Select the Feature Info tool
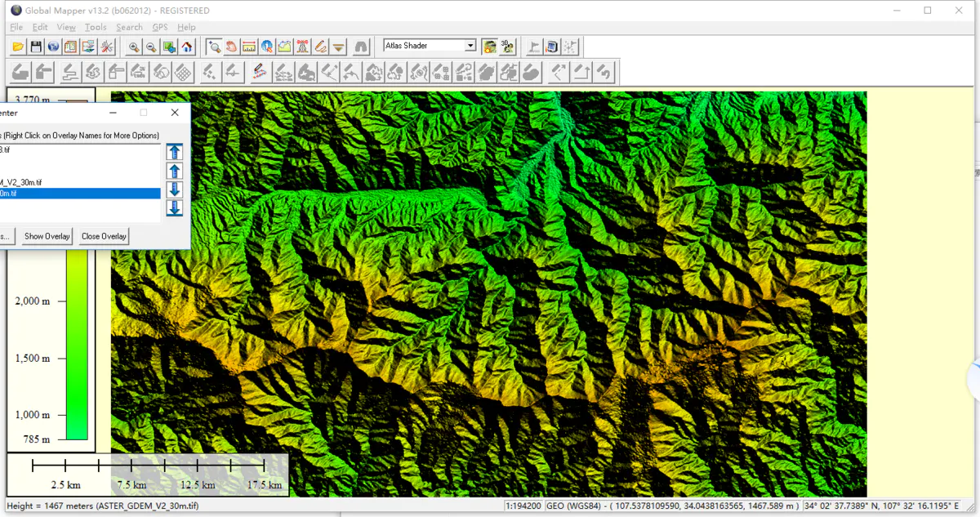980x517 pixels. pos(267,47)
